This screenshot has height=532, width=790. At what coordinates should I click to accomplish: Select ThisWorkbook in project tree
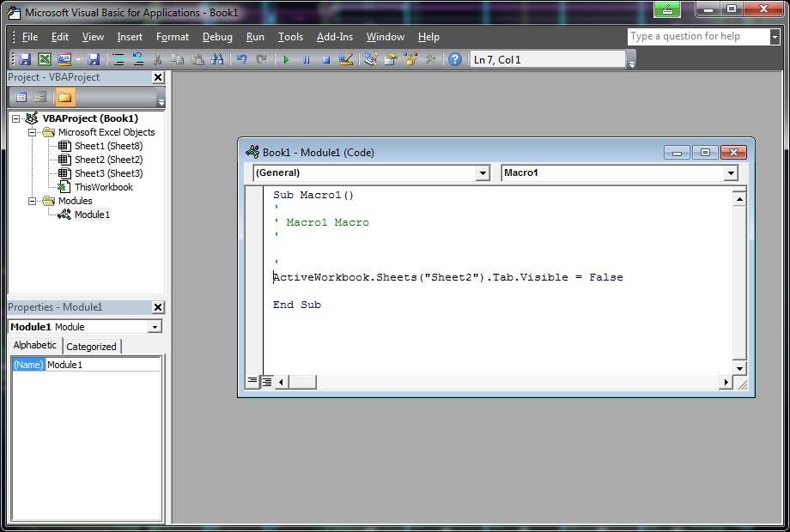click(x=104, y=187)
